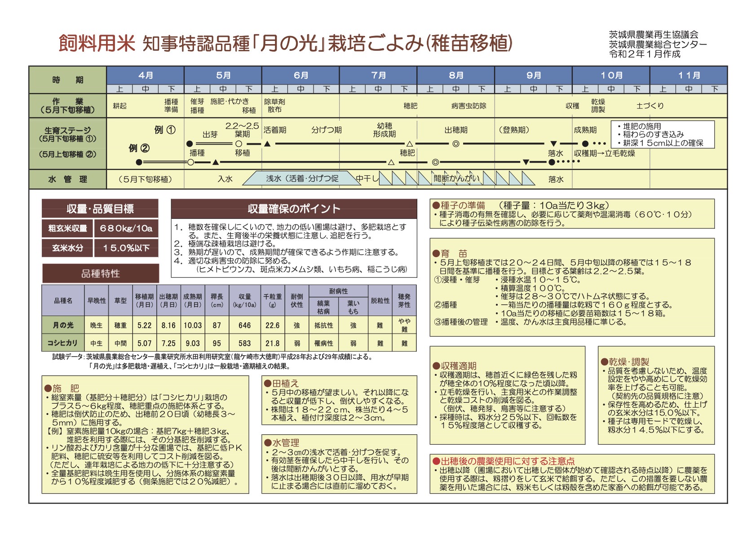Click 7.25 heading date cell
756x535 pixels.
168,343
